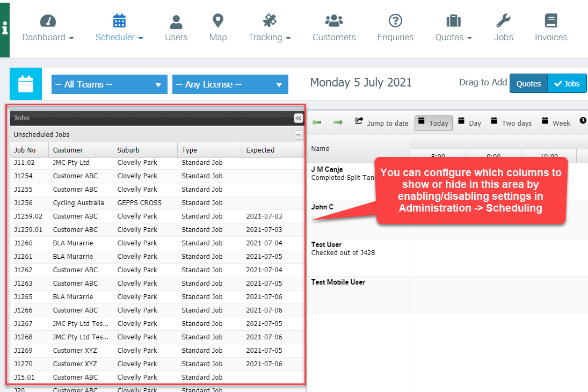Click the Today button

(x=433, y=123)
